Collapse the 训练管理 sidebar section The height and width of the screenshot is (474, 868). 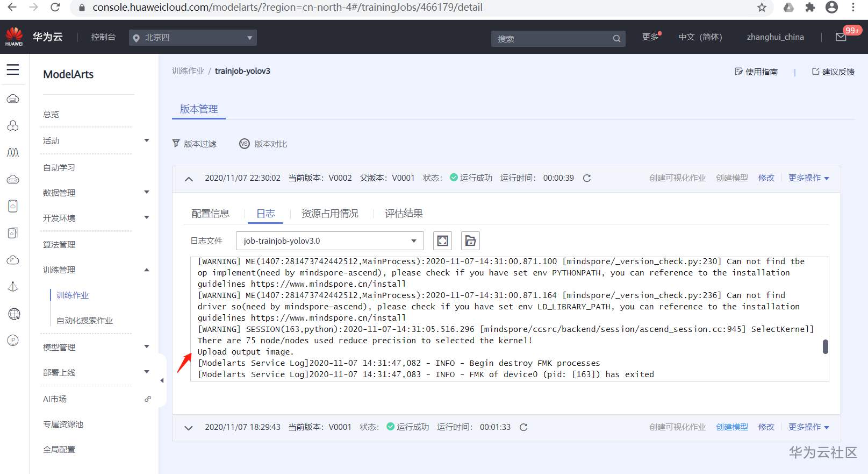click(x=147, y=270)
